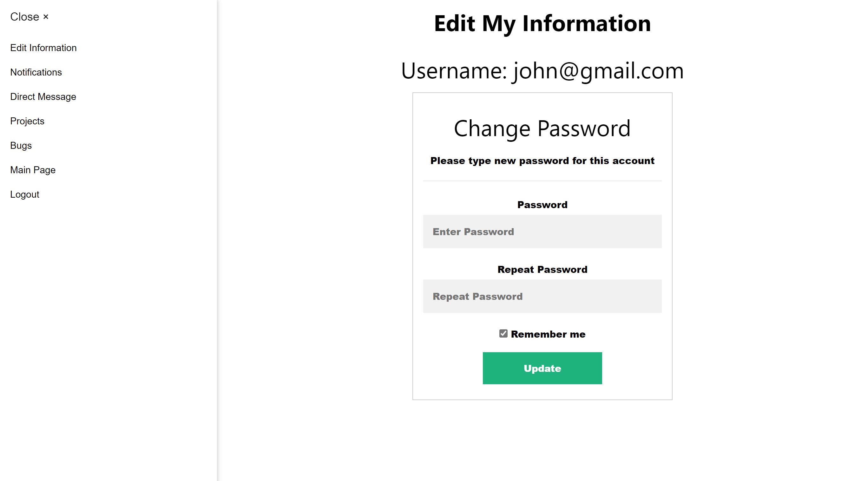Focus the Repeat Password input field
The height and width of the screenshot is (481, 868).
click(542, 296)
